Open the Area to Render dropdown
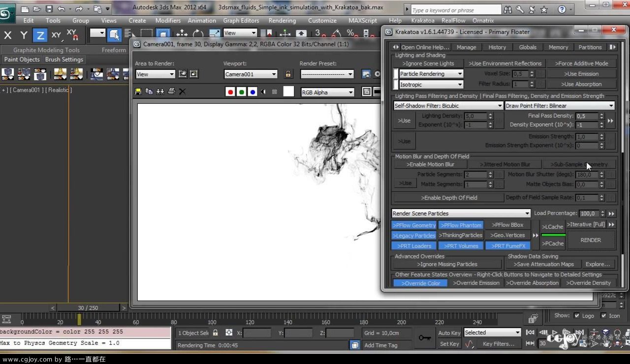Image resolution: width=630 pixels, height=364 pixels. pos(156,74)
